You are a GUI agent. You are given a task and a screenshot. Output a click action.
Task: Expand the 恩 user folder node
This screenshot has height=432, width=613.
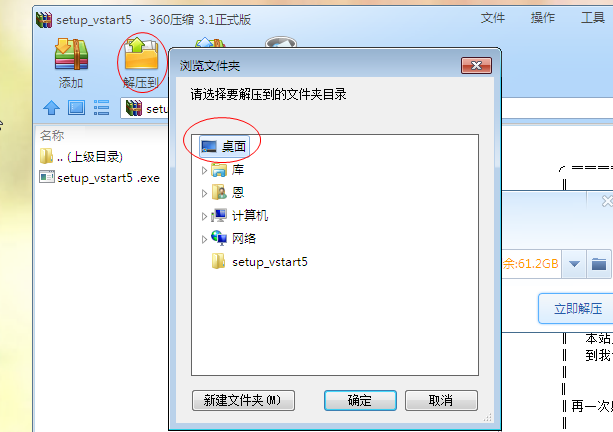204,193
